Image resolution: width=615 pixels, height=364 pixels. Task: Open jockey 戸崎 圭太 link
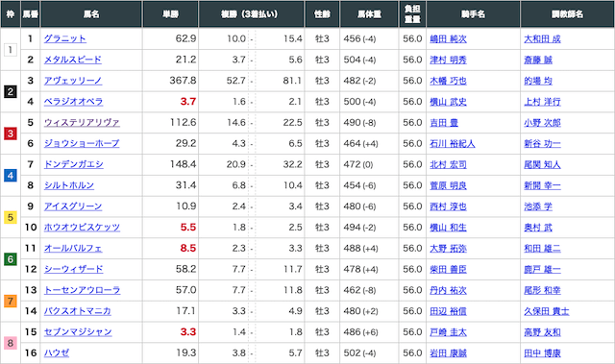[x=449, y=332]
